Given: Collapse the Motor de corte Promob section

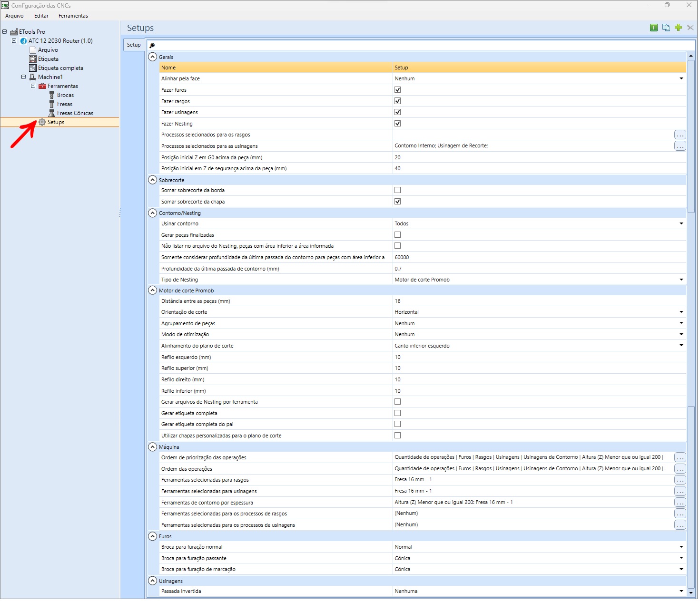Looking at the screenshot, I should pos(152,291).
